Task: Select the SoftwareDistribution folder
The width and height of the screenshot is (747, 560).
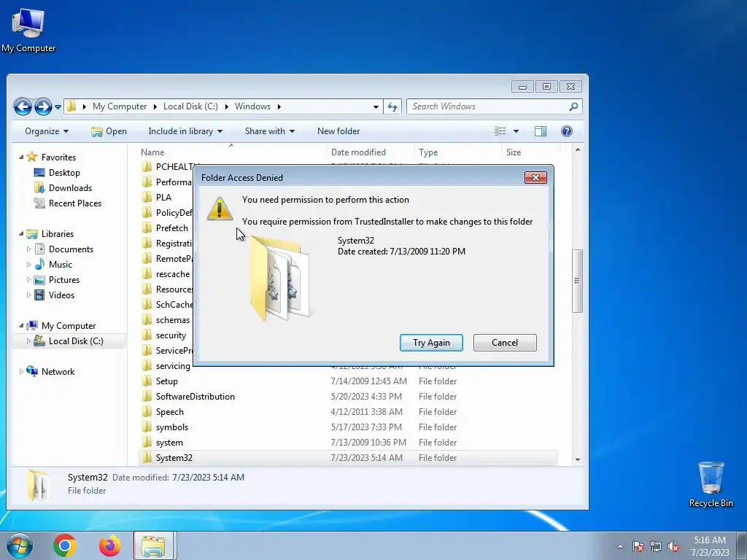Action: [x=196, y=397]
